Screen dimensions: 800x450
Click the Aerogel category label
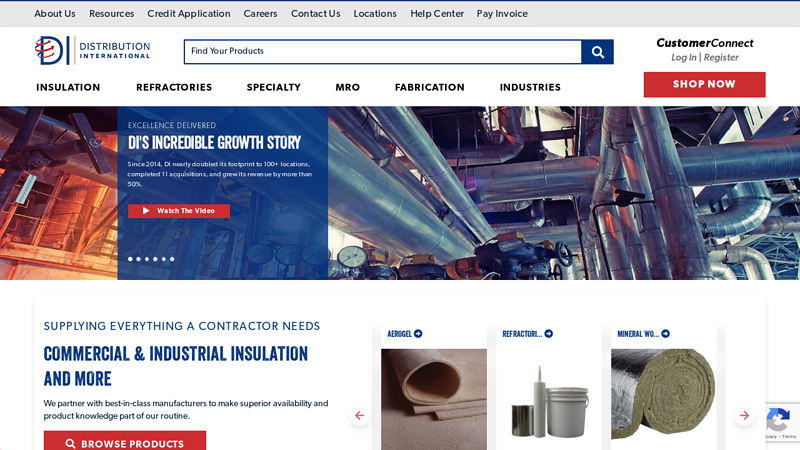pos(399,334)
